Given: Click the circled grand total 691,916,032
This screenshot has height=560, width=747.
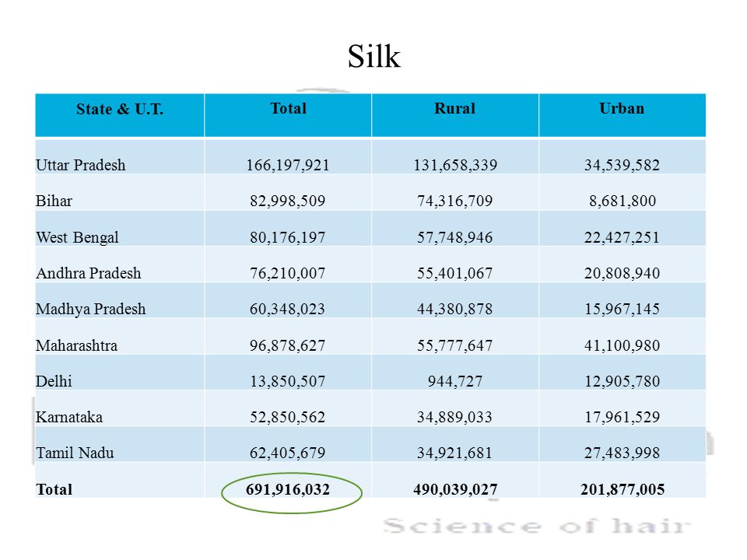Looking at the screenshot, I should [x=288, y=489].
